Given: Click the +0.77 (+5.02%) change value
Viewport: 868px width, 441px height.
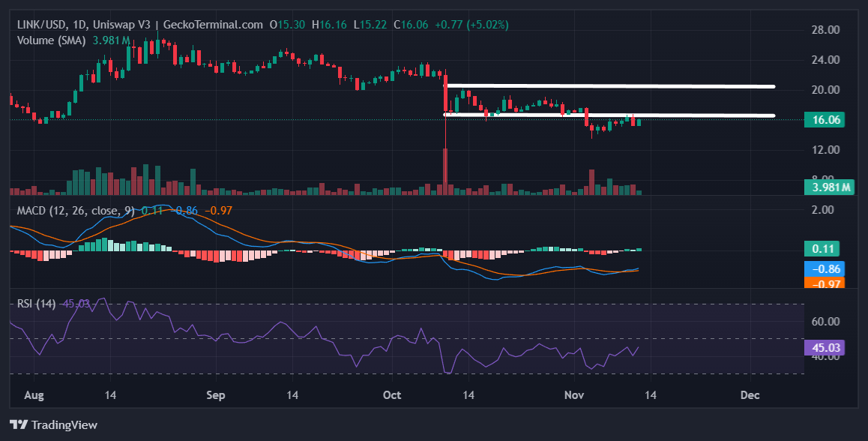Looking at the screenshot, I should (x=471, y=25).
